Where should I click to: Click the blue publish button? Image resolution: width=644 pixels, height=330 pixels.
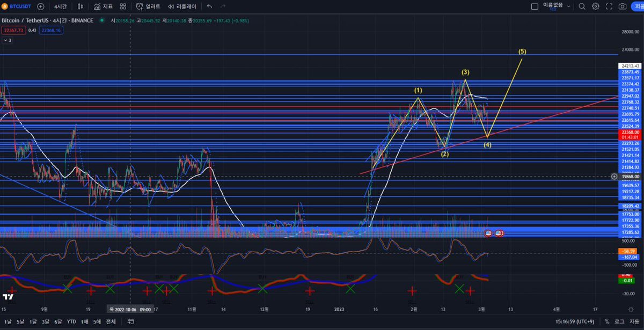638,6
